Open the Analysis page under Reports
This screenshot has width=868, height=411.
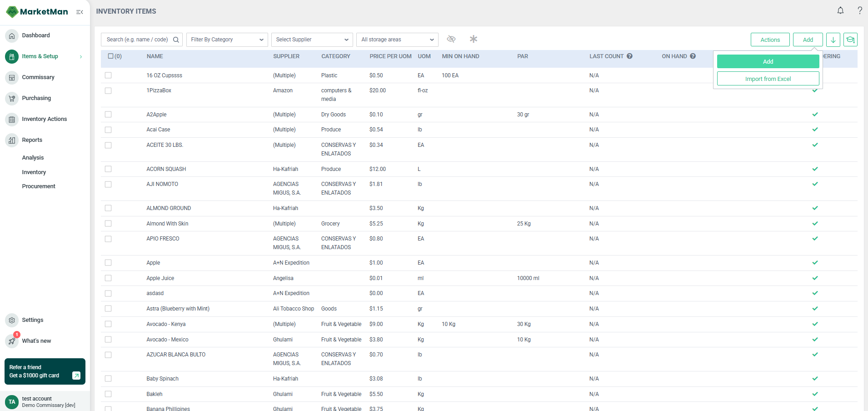(32, 157)
